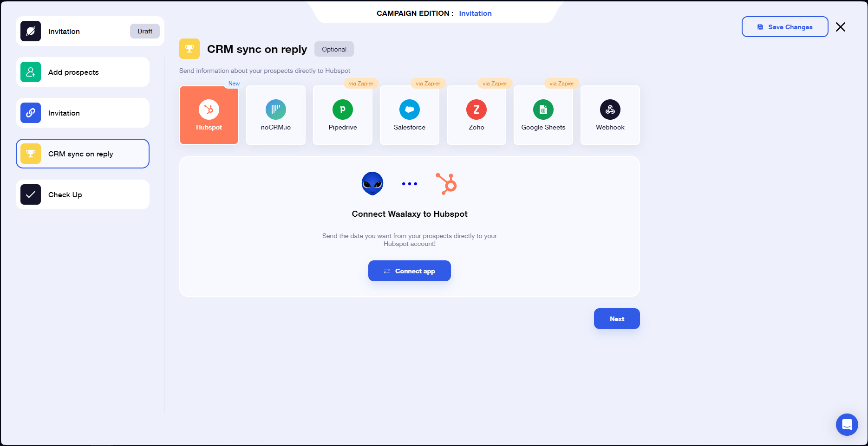Go to the Check Up step
This screenshot has height=446, width=868.
[x=83, y=194]
